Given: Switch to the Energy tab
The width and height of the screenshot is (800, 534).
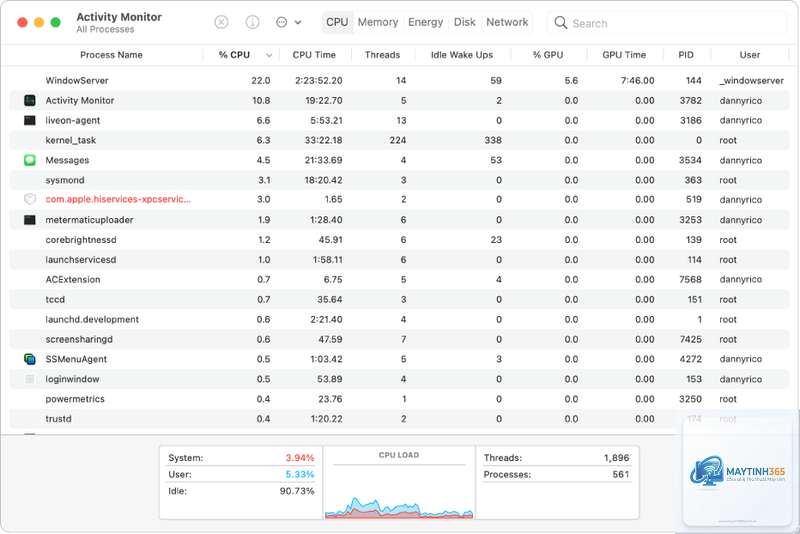Looking at the screenshot, I should (426, 22).
